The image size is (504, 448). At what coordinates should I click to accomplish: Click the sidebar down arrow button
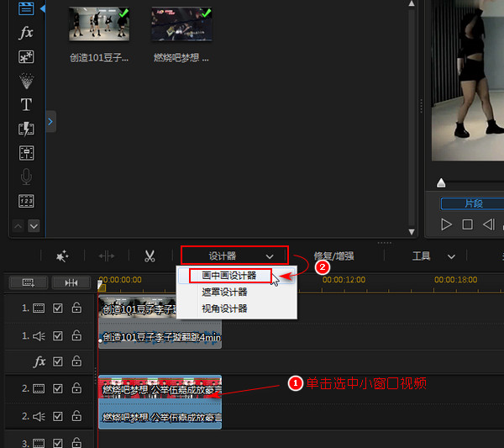34,226
